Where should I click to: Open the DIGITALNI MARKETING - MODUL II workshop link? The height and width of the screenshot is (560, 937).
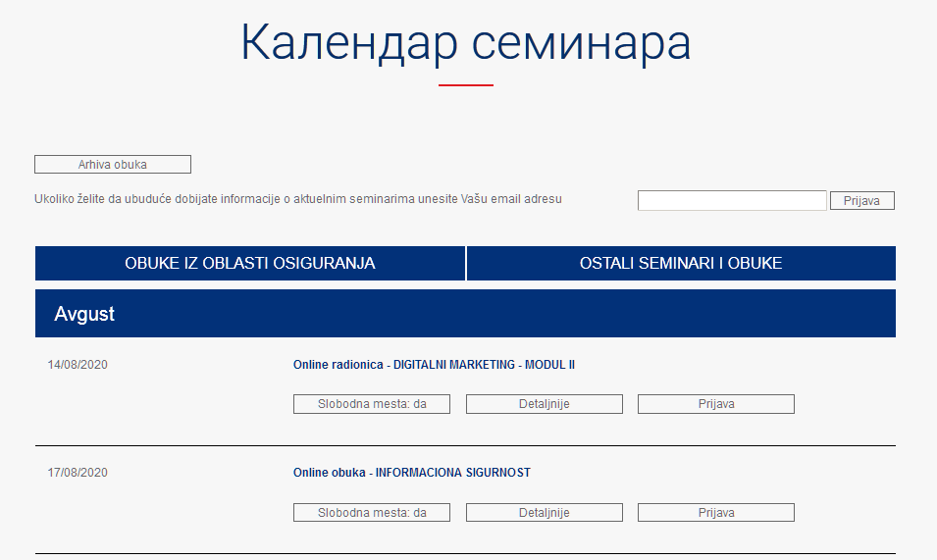[434, 365]
